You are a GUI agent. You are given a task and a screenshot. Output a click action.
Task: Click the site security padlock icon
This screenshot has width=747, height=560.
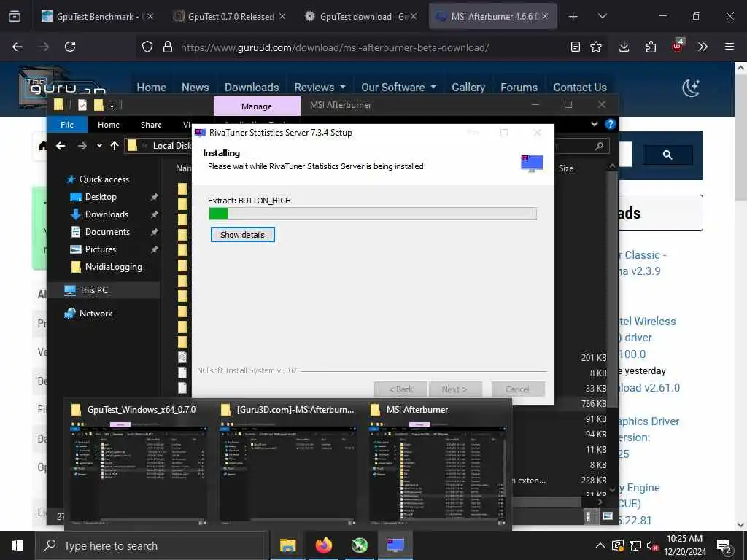click(x=167, y=47)
